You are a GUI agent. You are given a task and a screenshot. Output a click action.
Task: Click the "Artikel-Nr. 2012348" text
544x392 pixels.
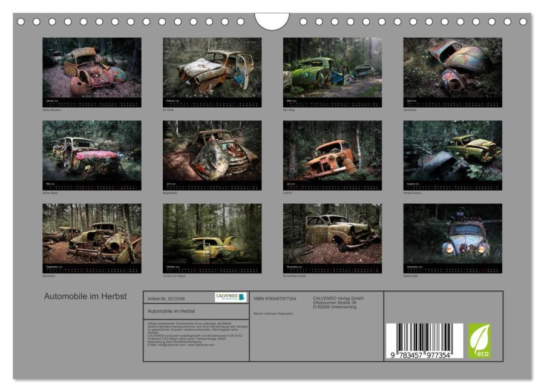pyautogui.click(x=166, y=299)
